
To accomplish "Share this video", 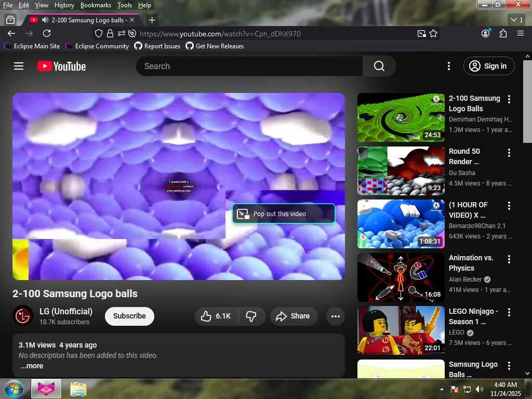I will click(294, 316).
